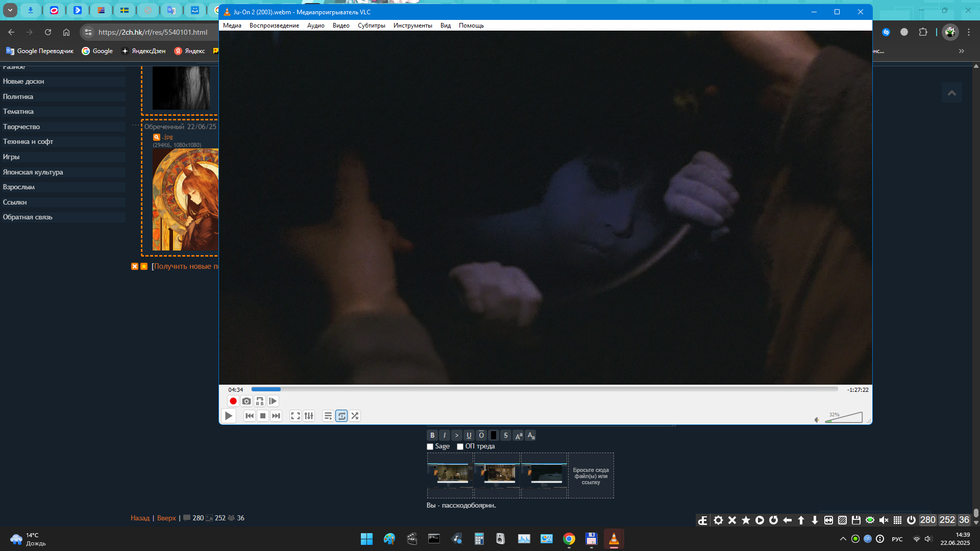Open extended settings (equalizer sliders icon)
The height and width of the screenshot is (551, 980).
click(x=309, y=416)
